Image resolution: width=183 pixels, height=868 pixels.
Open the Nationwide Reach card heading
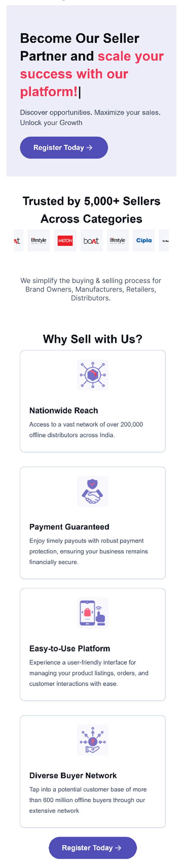[63, 410]
